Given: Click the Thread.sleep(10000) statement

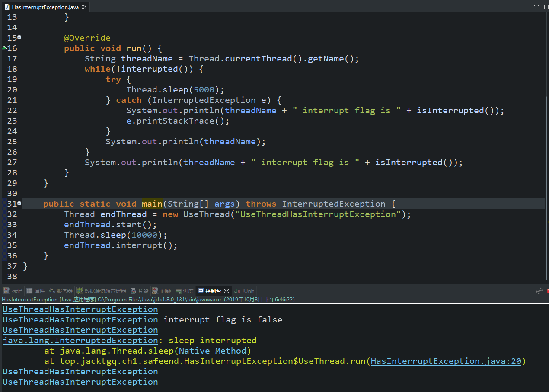Looking at the screenshot, I should [115, 235].
